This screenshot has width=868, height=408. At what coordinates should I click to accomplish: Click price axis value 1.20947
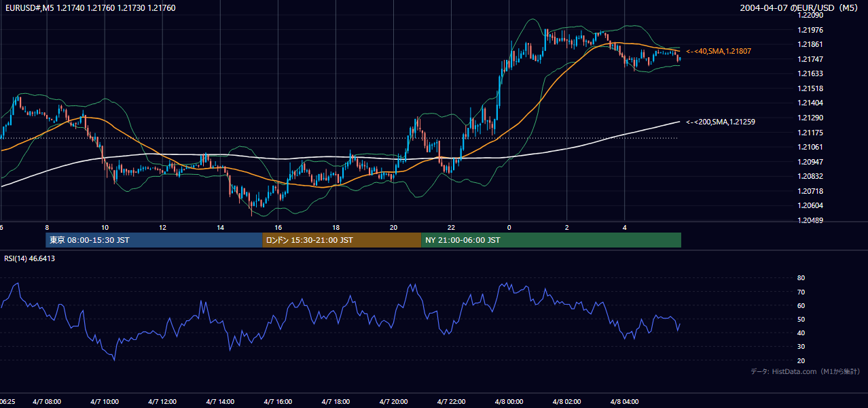810,162
